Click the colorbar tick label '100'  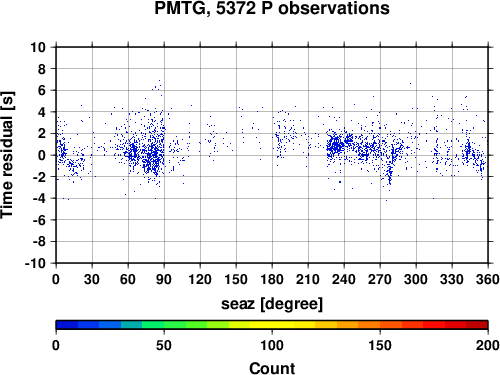(272, 345)
